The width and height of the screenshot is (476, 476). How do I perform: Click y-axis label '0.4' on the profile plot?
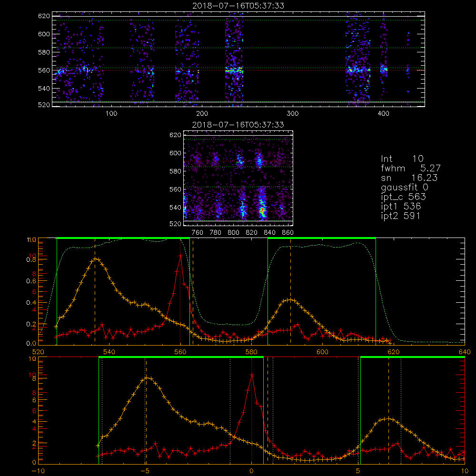click(31, 303)
